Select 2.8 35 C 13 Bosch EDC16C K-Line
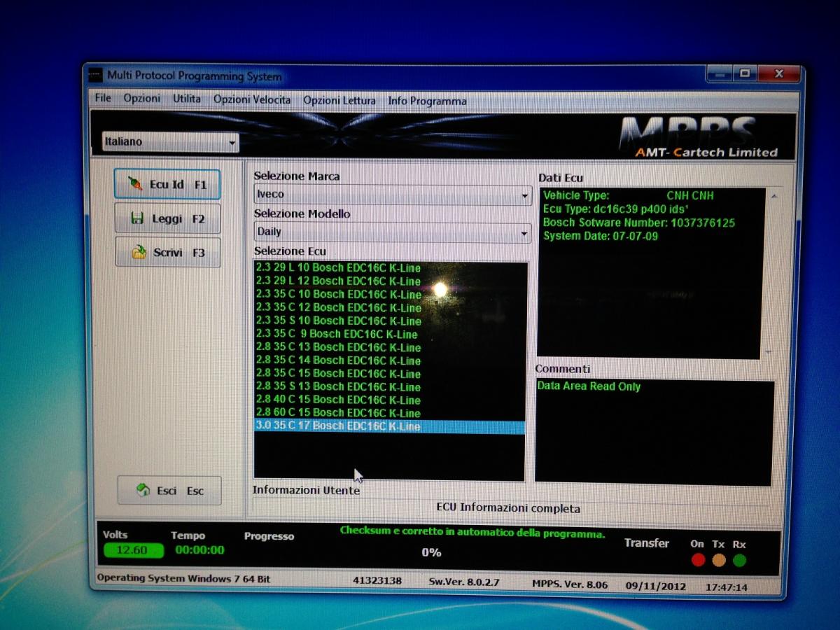This screenshot has height=630, width=840. [389, 347]
